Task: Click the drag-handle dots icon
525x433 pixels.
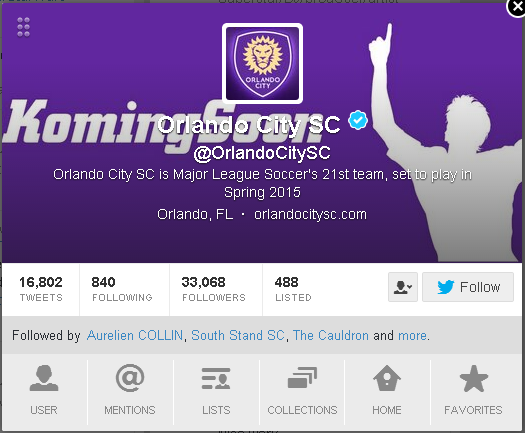Action: 23,27
